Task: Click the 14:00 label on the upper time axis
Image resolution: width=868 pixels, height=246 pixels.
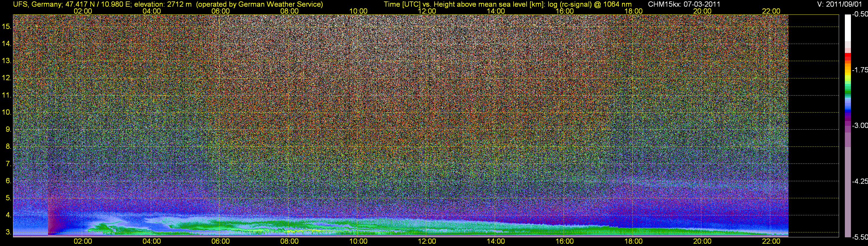Action: (496, 11)
